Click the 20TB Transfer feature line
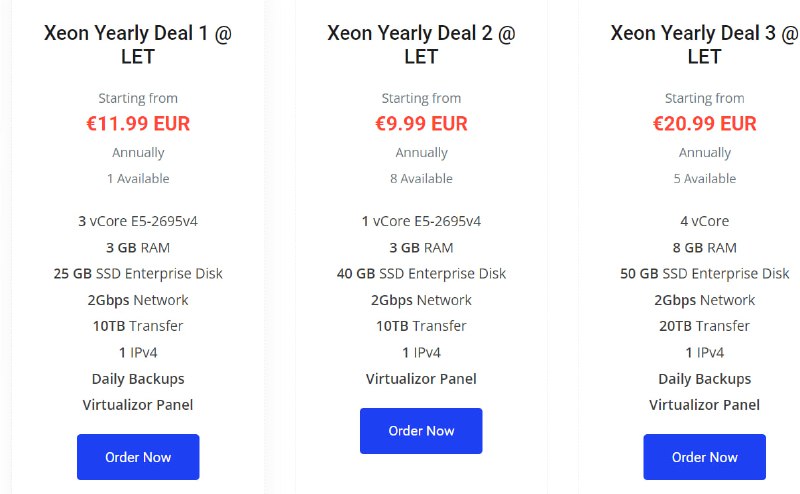The width and height of the screenshot is (800, 494). 704,326
